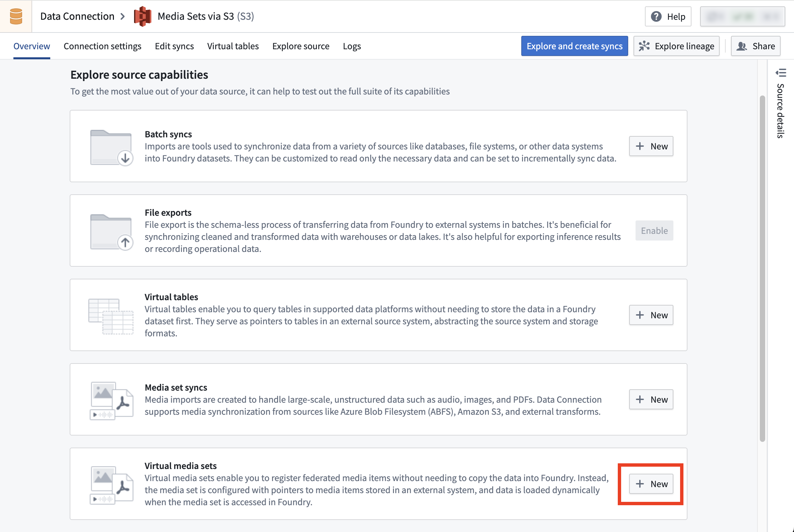Expand the Source details side panel
Viewport: 794px width, 532px height.
[780, 73]
